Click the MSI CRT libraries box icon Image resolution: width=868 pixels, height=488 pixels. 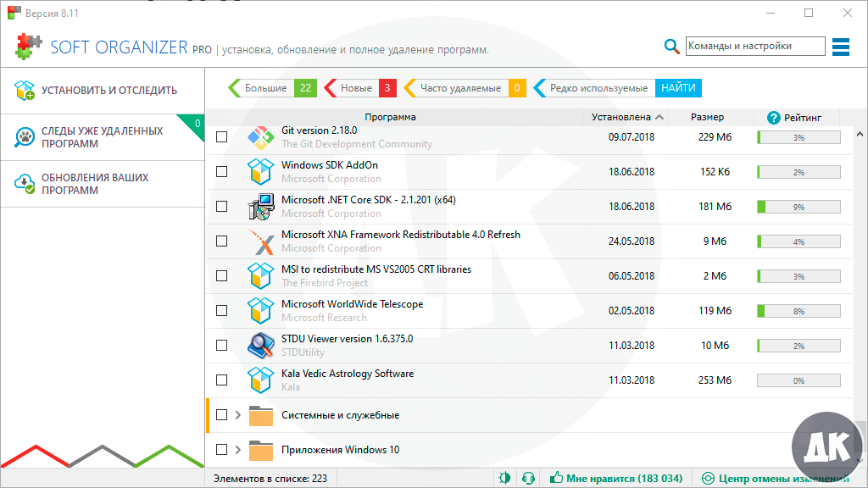[261, 275]
